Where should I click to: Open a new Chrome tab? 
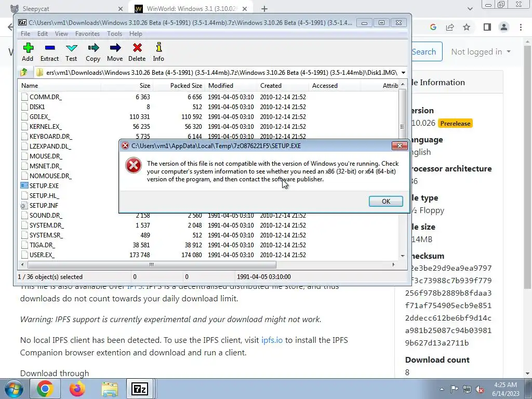point(264,9)
